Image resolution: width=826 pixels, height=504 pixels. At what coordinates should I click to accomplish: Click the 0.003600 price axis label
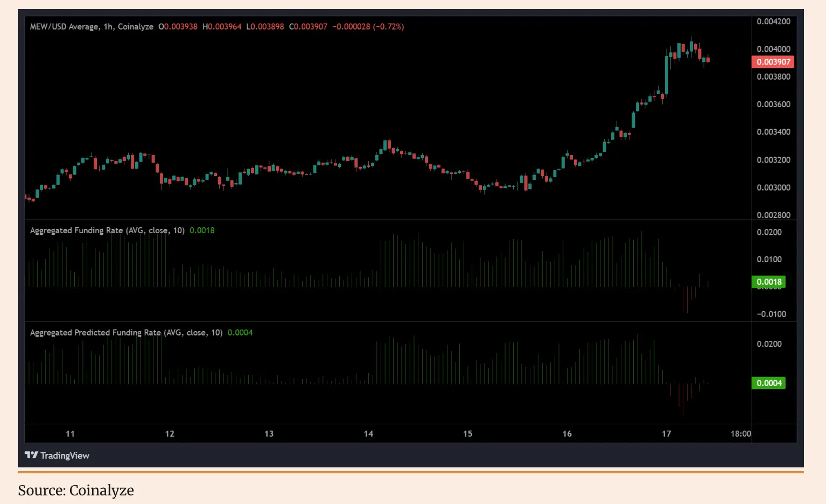coord(774,104)
